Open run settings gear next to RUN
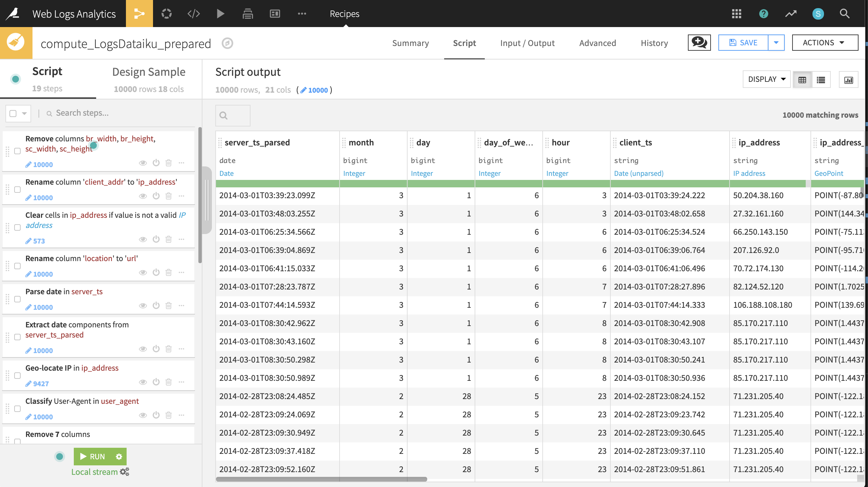Screen dimensions: 868x487 119,457
